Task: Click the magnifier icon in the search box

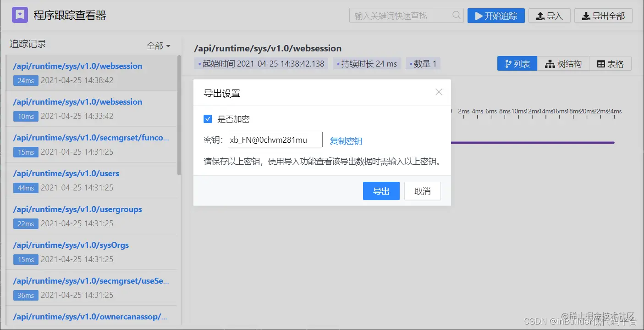Action: coord(456,15)
